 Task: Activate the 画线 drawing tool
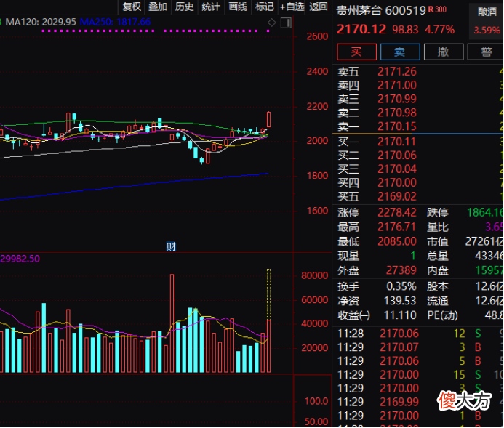point(238,7)
